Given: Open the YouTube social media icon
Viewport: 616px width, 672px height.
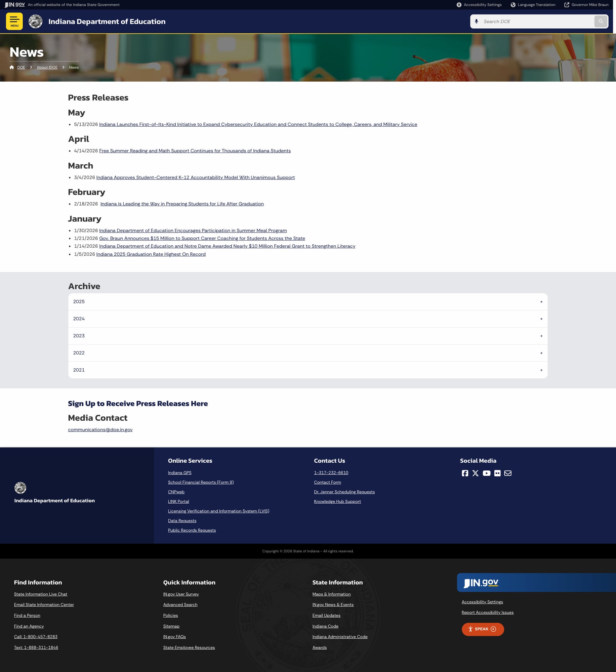Looking at the screenshot, I should pyautogui.click(x=486, y=473).
